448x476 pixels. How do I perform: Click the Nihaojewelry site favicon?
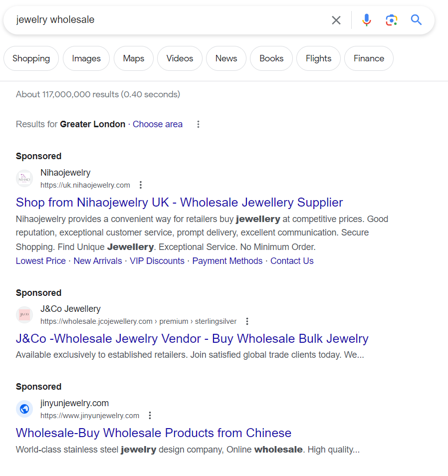(x=24, y=178)
